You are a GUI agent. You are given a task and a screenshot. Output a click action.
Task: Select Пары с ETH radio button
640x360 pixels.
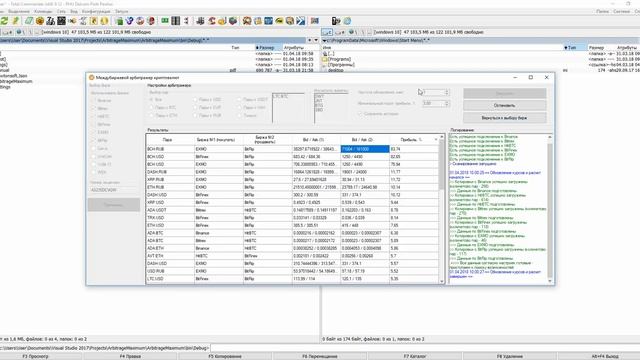pyautogui.click(x=151, y=116)
